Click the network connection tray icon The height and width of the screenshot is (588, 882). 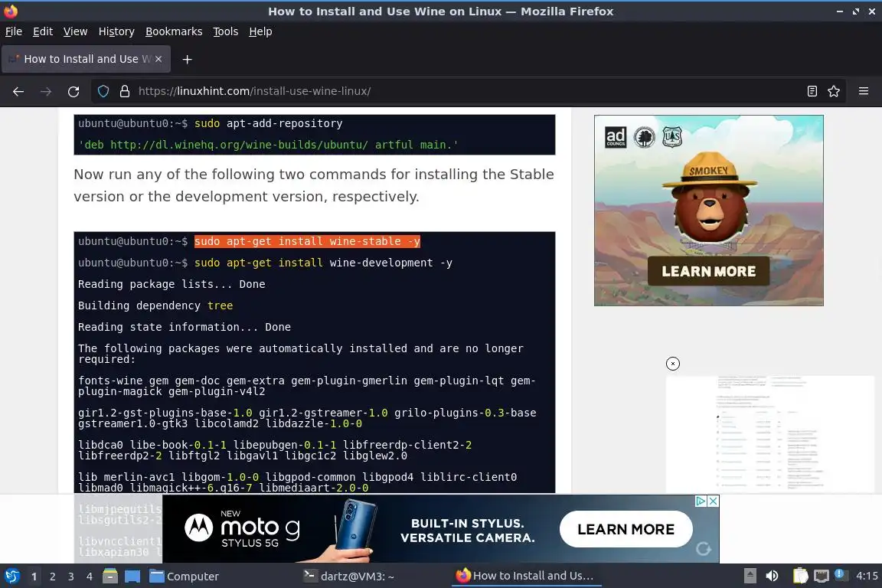822,576
